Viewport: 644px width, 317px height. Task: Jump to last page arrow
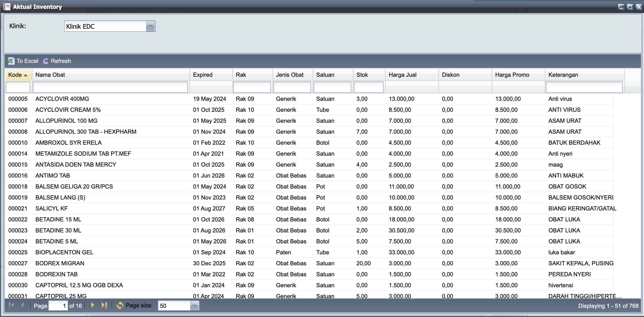(x=104, y=305)
